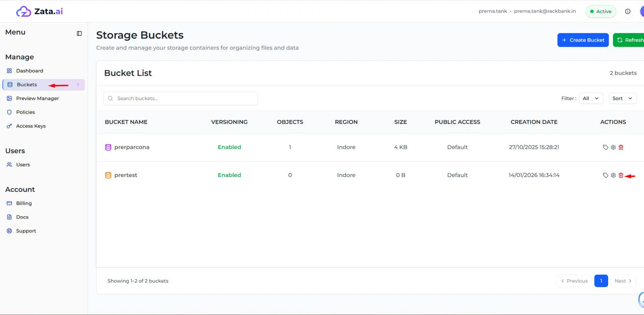Click the Active status badge
This screenshot has height=315, width=644.
601,11
